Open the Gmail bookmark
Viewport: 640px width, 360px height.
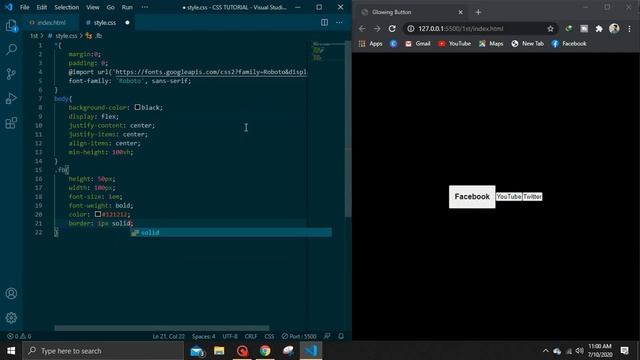coord(418,44)
